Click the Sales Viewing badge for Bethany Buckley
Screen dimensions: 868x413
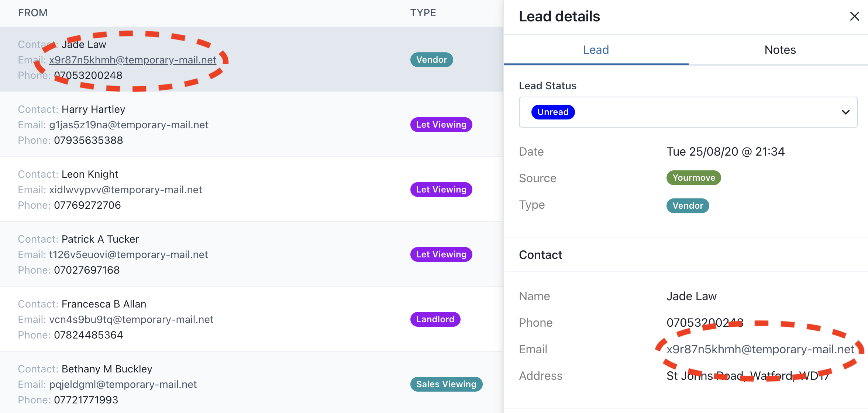pyautogui.click(x=446, y=384)
